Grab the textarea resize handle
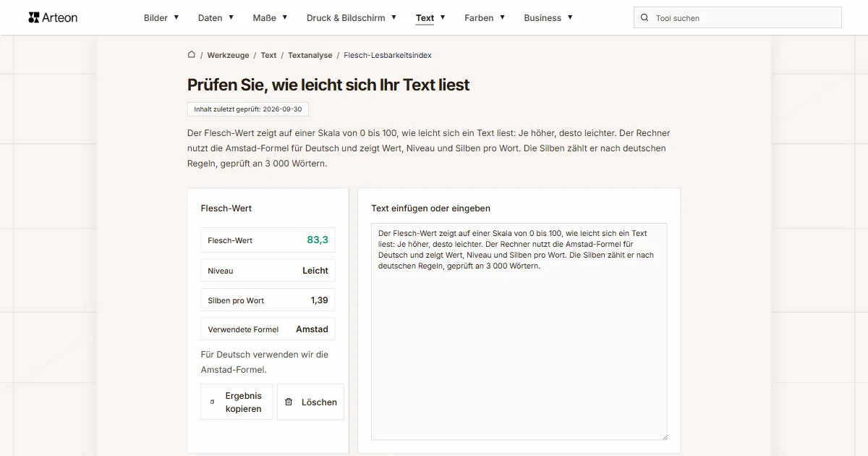This screenshot has height=456, width=868. pos(663,436)
